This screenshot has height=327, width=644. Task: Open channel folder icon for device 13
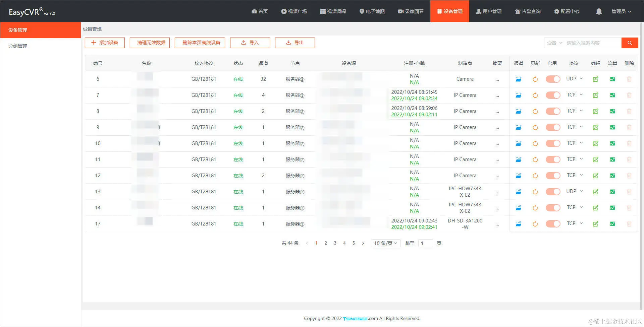[518, 192]
